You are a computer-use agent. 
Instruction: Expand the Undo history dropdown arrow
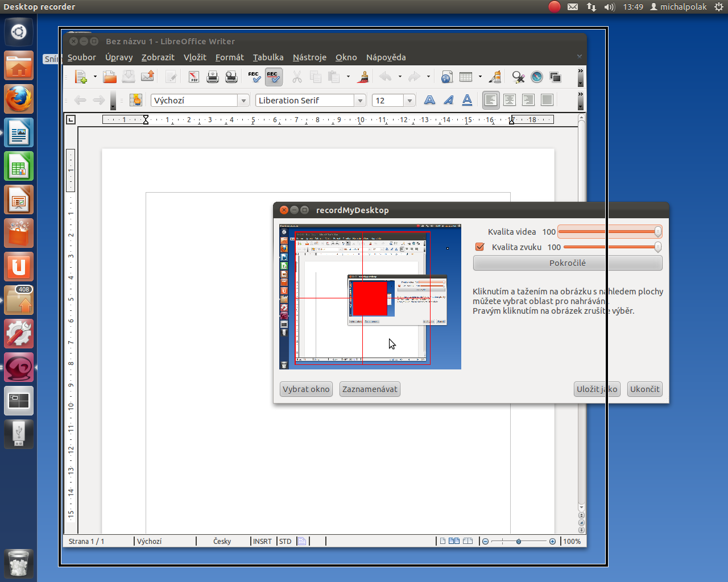pyautogui.click(x=400, y=77)
